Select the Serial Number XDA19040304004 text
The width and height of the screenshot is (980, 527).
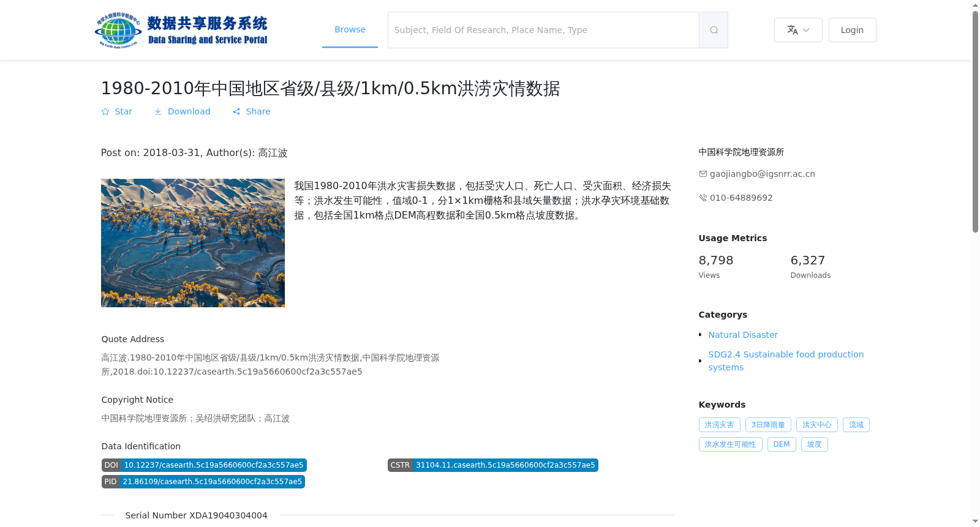coord(196,515)
